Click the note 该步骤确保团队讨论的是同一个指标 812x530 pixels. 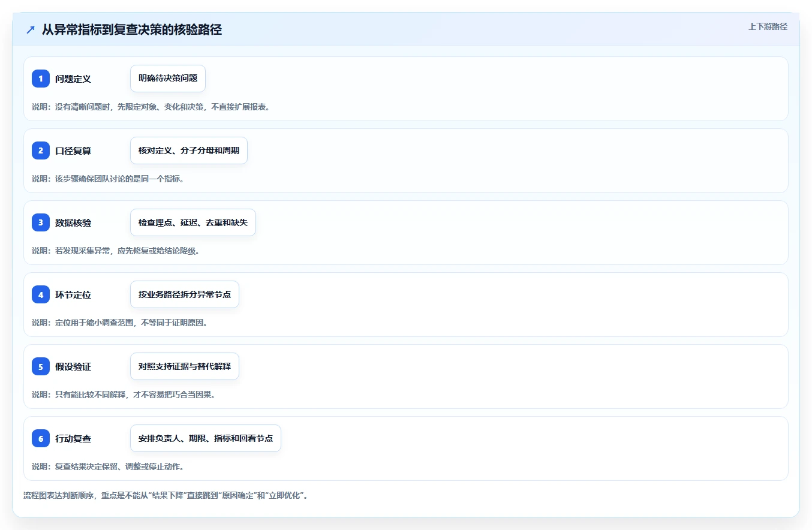coord(107,179)
